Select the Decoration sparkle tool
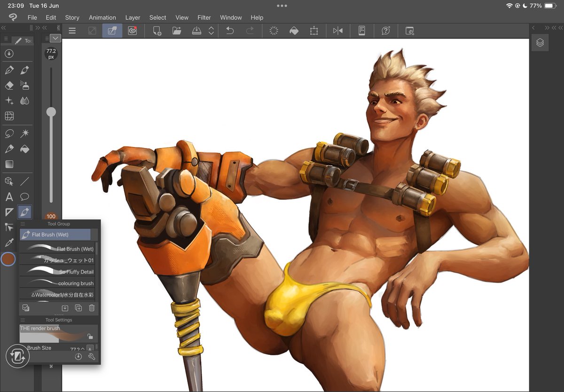Screen dimensions: 564x392 click(9, 101)
